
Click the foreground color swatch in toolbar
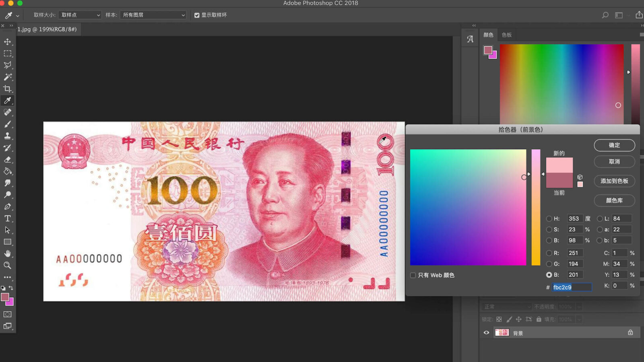(x=5, y=297)
